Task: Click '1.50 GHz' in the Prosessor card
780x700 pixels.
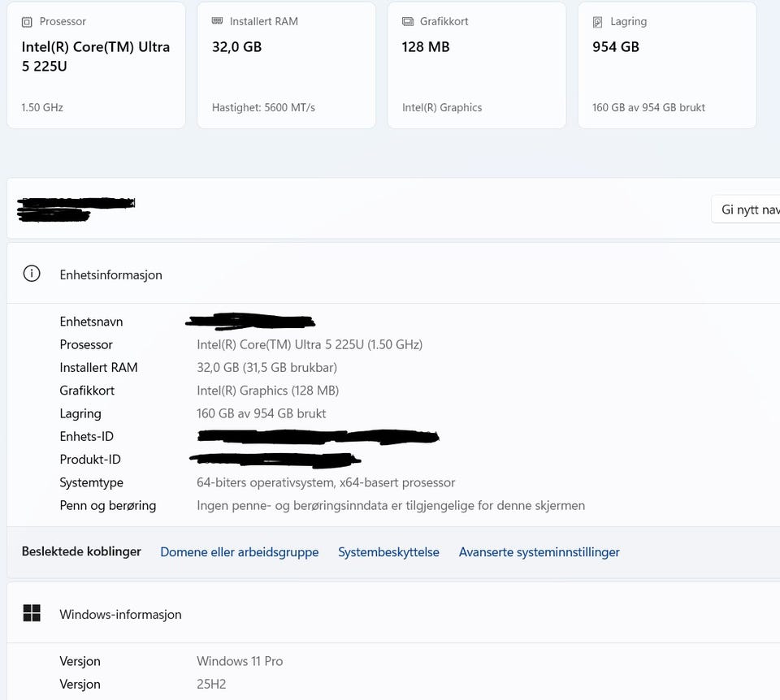Action: pos(42,107)
